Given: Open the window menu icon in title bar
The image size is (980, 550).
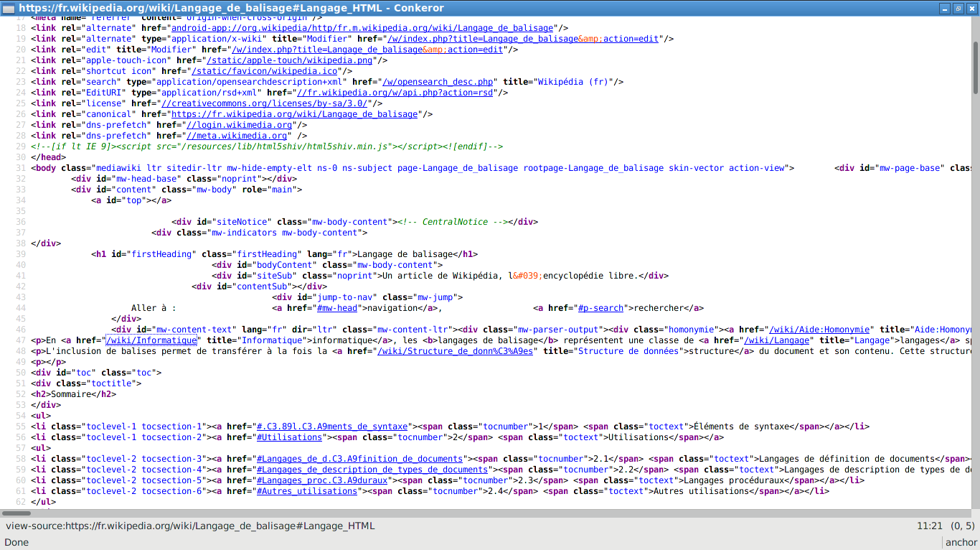Looking at the screenshot, I should point(9,8).
